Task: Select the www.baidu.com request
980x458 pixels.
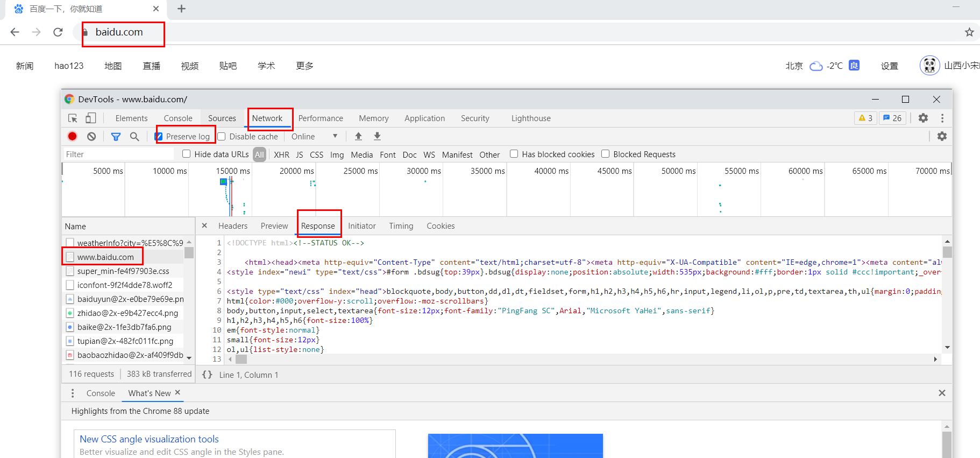Action: pos(123,257)
